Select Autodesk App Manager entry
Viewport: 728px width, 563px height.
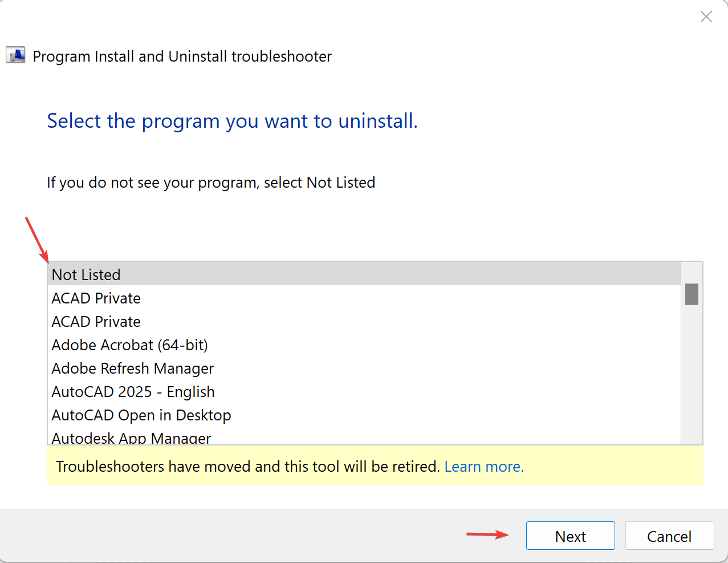364,436
